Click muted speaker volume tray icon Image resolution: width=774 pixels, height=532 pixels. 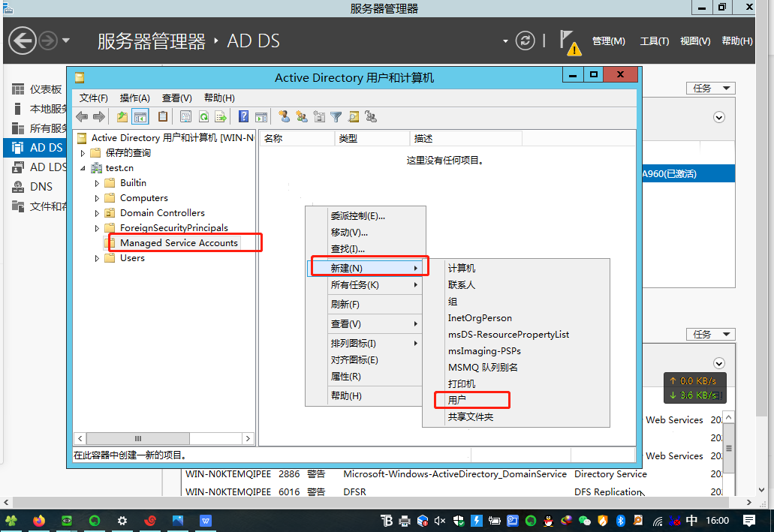440,521
